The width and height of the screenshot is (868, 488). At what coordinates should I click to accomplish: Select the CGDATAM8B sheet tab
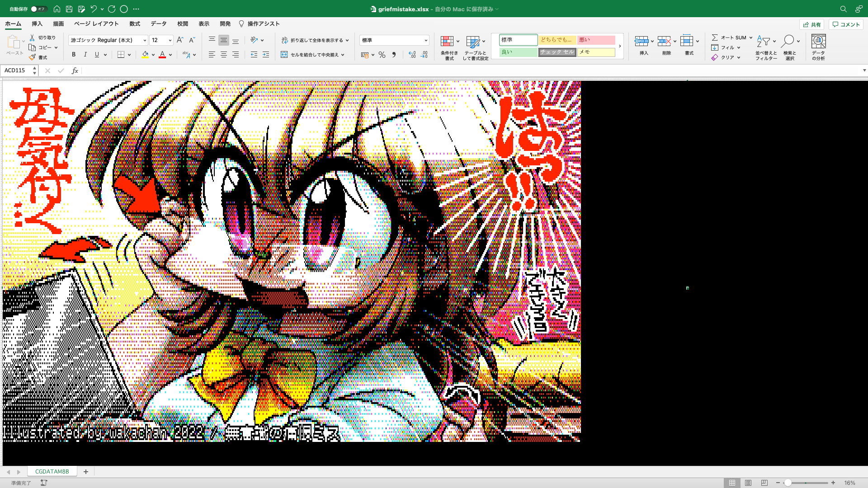52,471
